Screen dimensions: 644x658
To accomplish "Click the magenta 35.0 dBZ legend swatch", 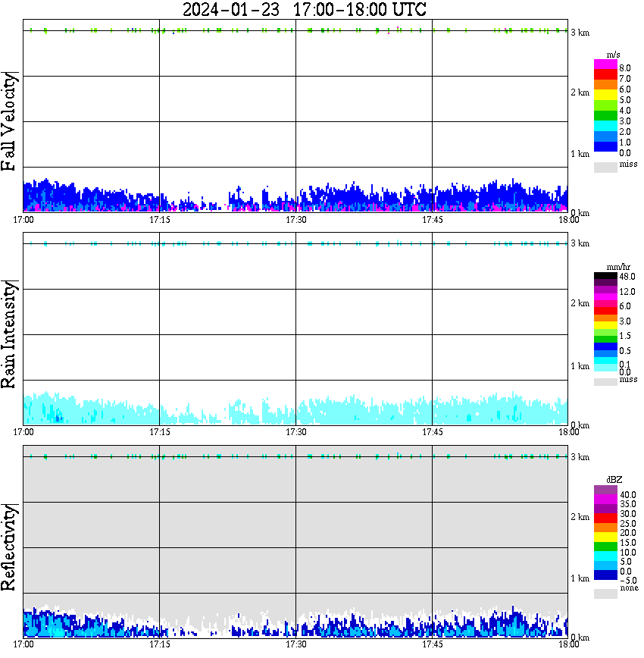I will point(605,500).
